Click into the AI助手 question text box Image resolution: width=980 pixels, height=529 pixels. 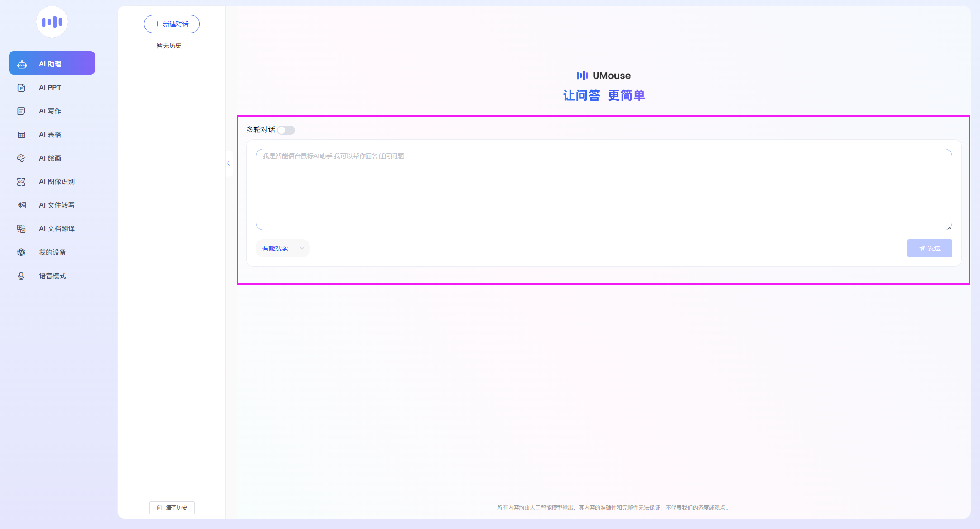coord(604,189)
